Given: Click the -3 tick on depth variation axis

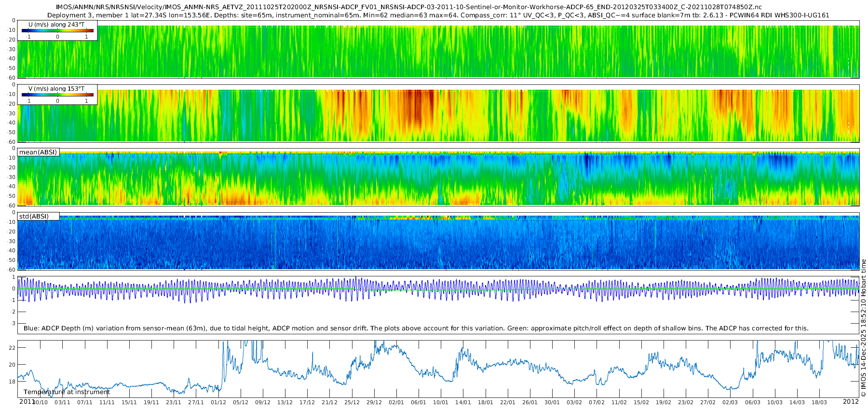Looking at the screenshot, I should pos(13,323).
